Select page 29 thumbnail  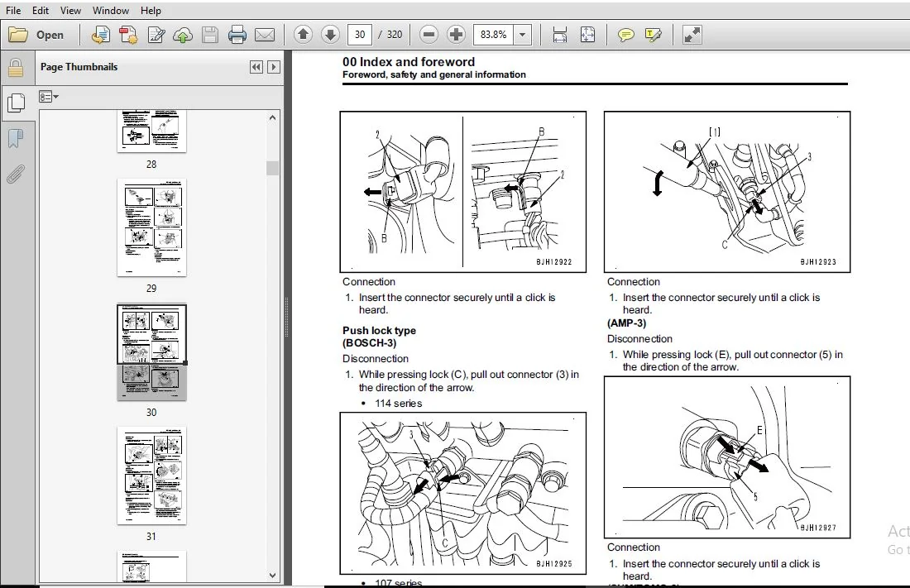(151, 227)
